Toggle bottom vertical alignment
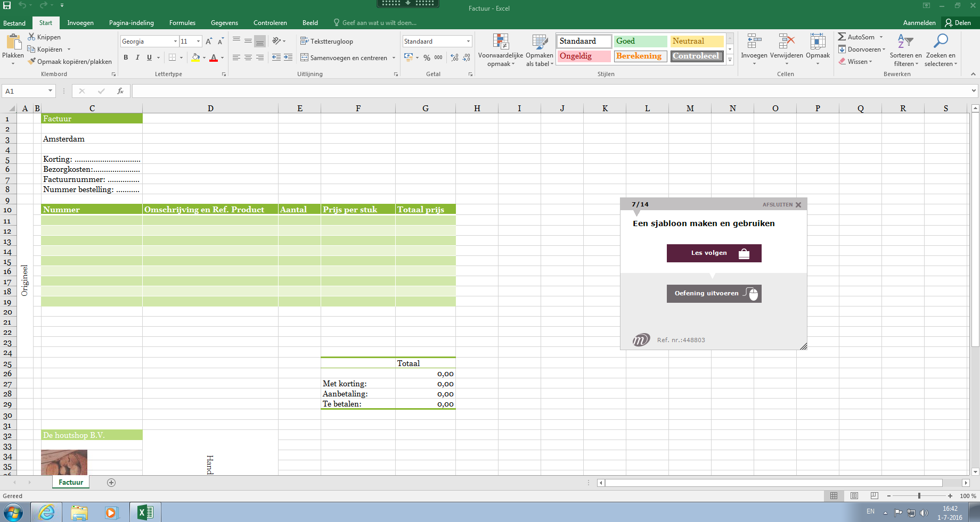980x522 pixels. pyautogui.click(x=260, y=41)
